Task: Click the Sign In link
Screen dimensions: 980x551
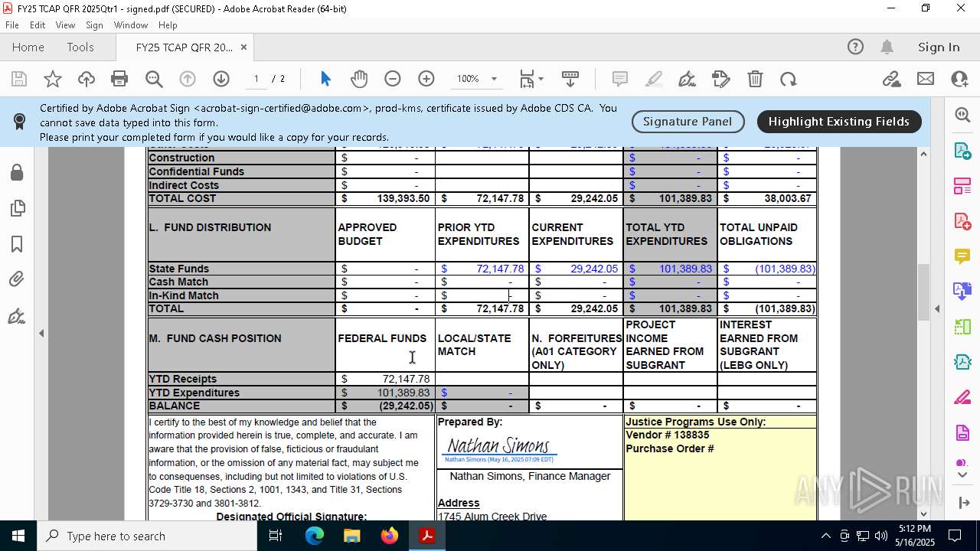Action: pos(939,47)
